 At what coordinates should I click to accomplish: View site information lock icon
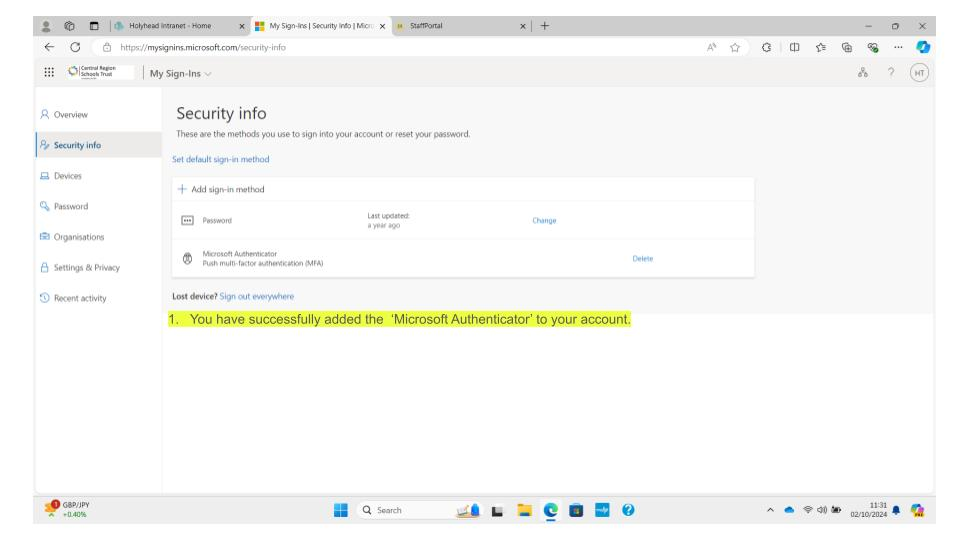[x=107, y=47]
